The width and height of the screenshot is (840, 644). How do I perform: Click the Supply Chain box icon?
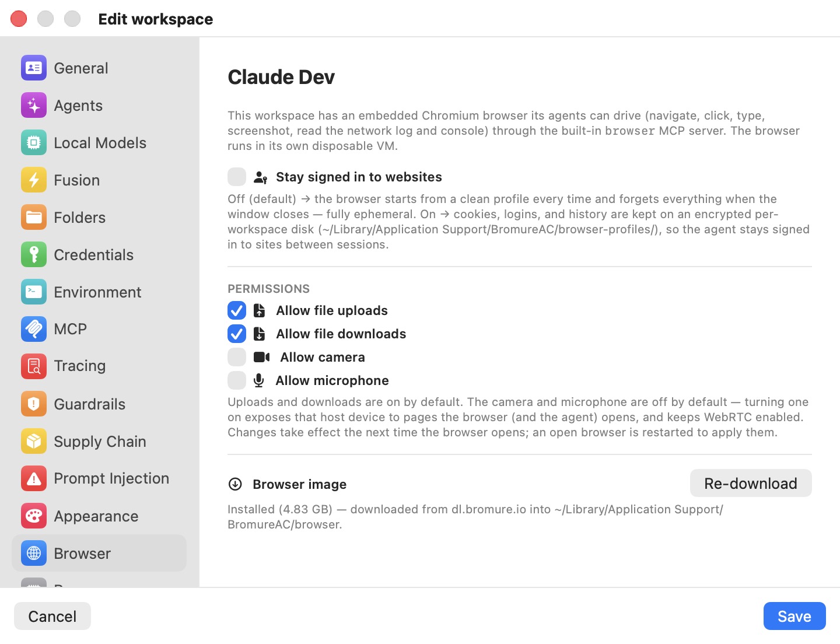pos(34,441)
